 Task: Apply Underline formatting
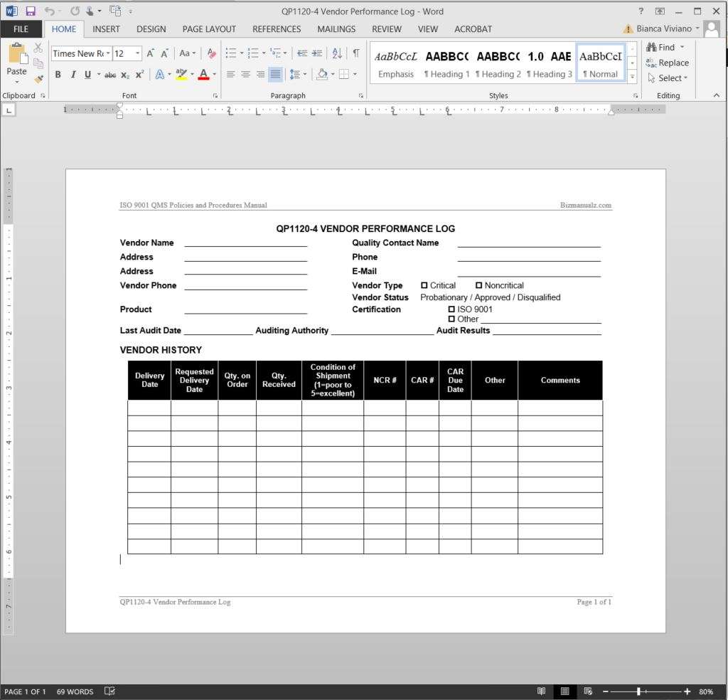[x=87, y=74]
